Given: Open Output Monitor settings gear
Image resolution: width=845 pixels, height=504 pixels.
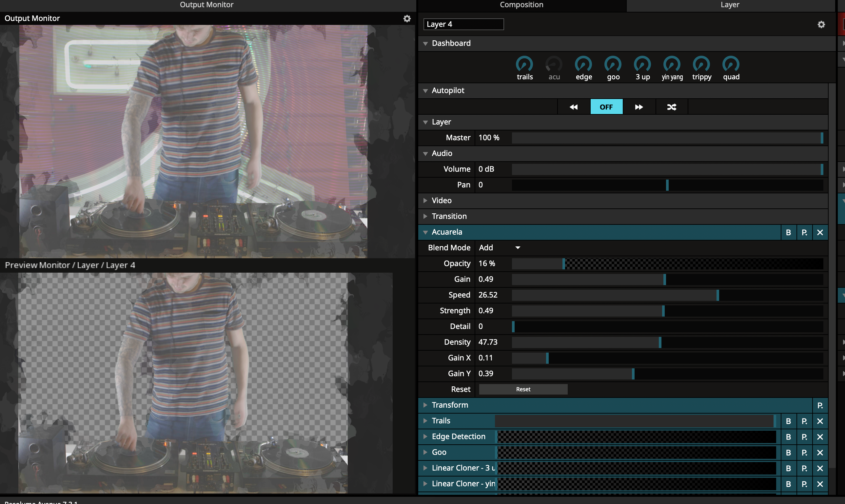Looking at the screenshot, I should point(407,18).
